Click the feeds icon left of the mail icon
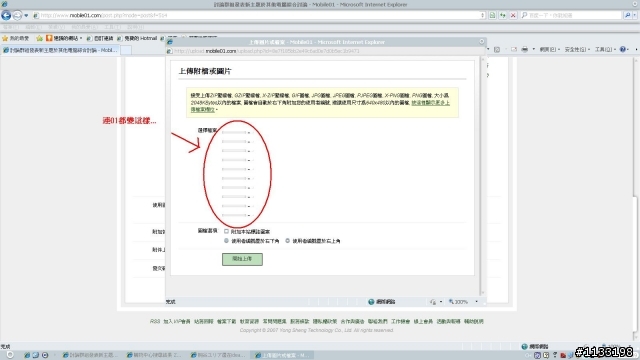Viewport: 640px width, 360px height. click(497, 49)
